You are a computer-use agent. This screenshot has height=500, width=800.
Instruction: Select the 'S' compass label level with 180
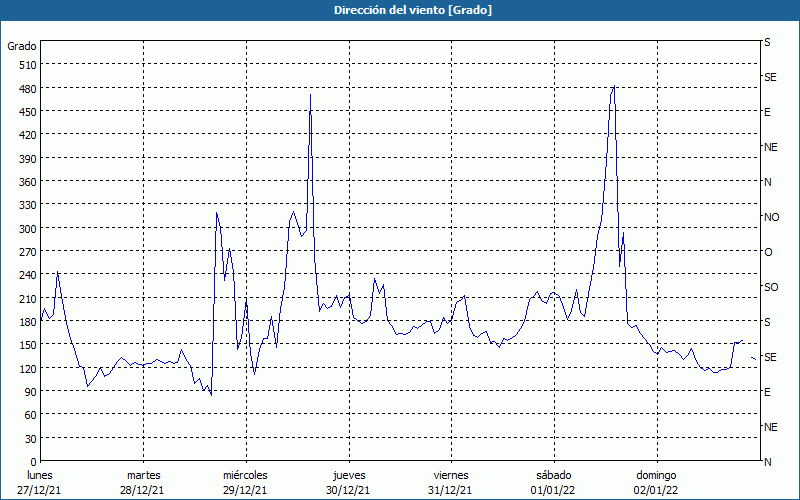[767, 322]
